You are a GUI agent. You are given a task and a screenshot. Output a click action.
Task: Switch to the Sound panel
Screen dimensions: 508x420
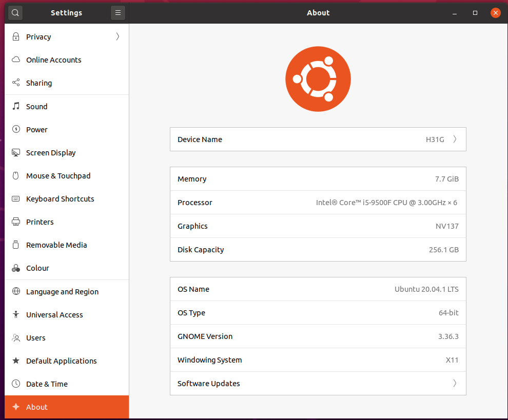pos(67,107)
